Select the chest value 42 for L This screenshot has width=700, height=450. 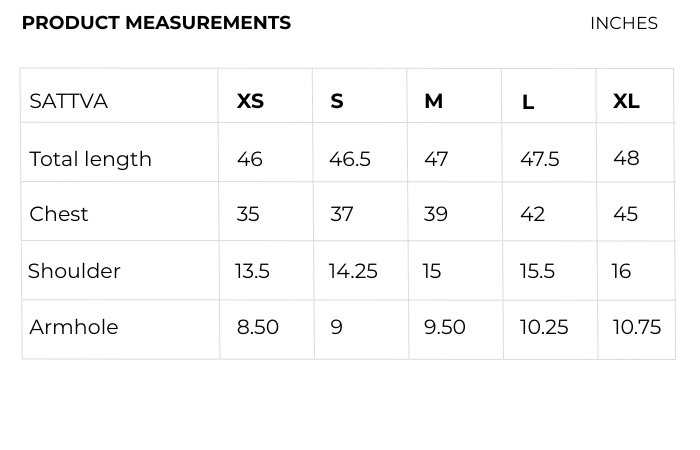[x=532, y=214]
